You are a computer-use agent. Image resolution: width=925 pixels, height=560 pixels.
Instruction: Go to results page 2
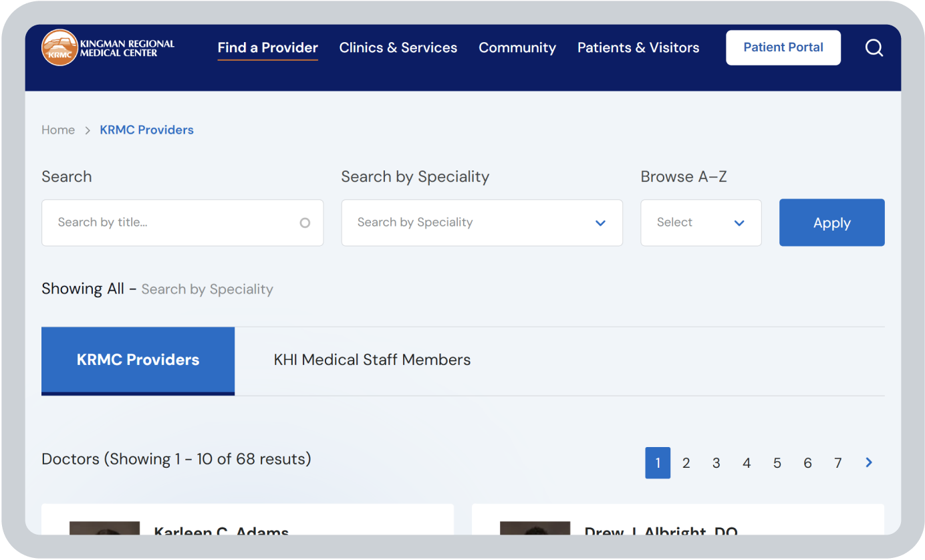[x=686, y=462]
